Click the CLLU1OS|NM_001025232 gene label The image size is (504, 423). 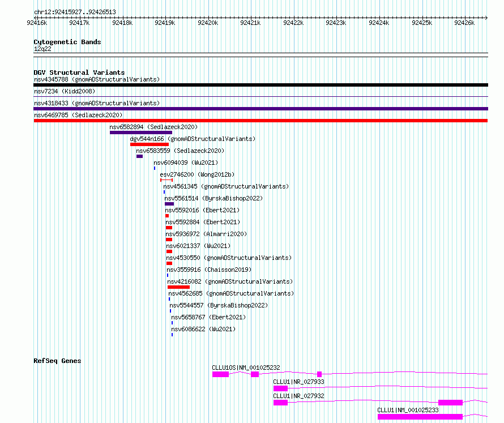(246, 368)
